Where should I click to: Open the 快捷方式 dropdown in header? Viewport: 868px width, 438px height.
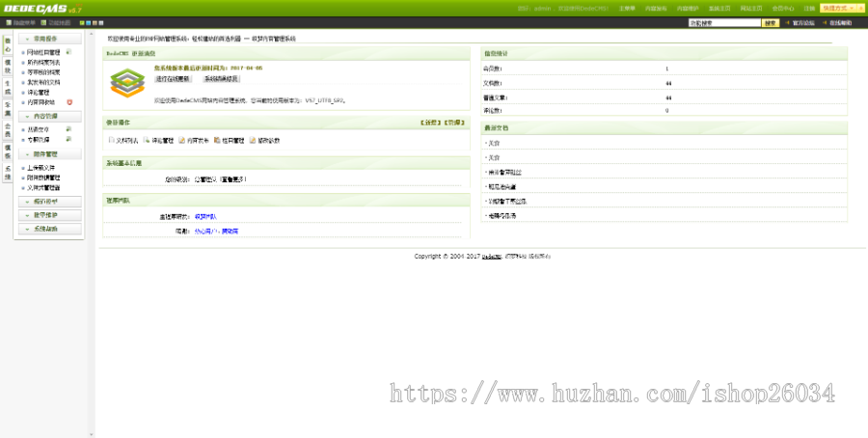(x=838, y=9)
